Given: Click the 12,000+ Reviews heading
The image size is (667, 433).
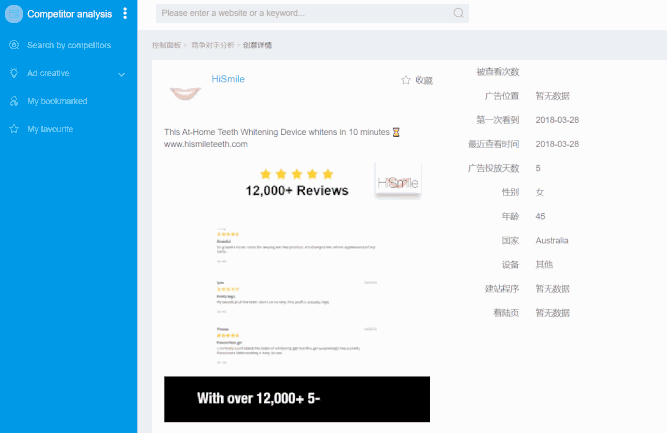Looking at the screenshot, I should (297, 191).
